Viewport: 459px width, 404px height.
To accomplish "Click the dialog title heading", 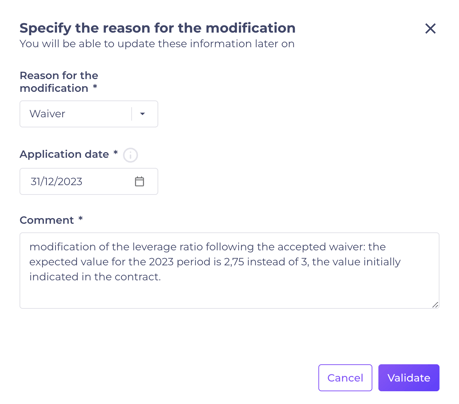I will 157,28.
